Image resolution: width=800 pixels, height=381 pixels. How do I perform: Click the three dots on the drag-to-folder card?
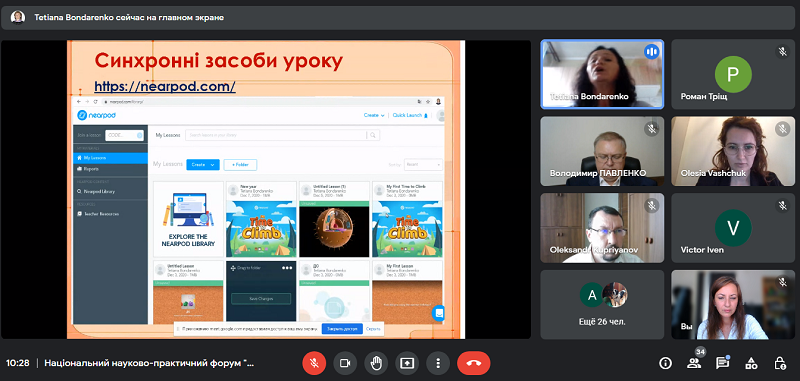[287, 267]
